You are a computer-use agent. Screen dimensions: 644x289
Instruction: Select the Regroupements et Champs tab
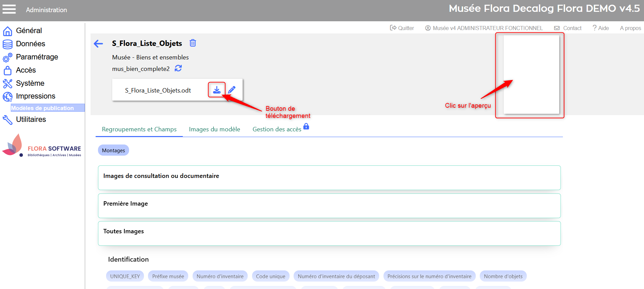point(139,129)
